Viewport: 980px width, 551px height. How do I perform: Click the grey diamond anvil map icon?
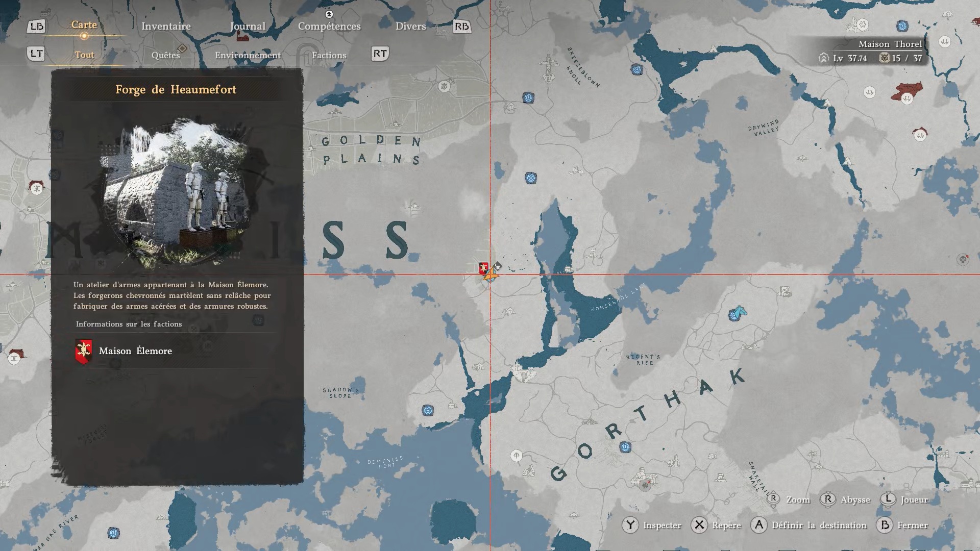point(498,266)
